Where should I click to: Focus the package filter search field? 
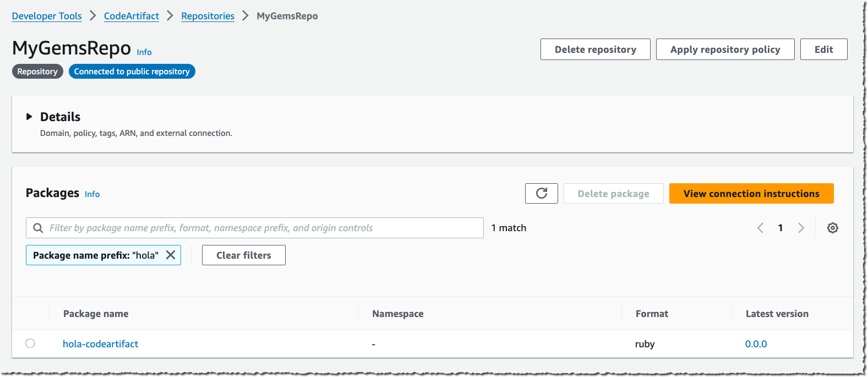tap(255, 228)
